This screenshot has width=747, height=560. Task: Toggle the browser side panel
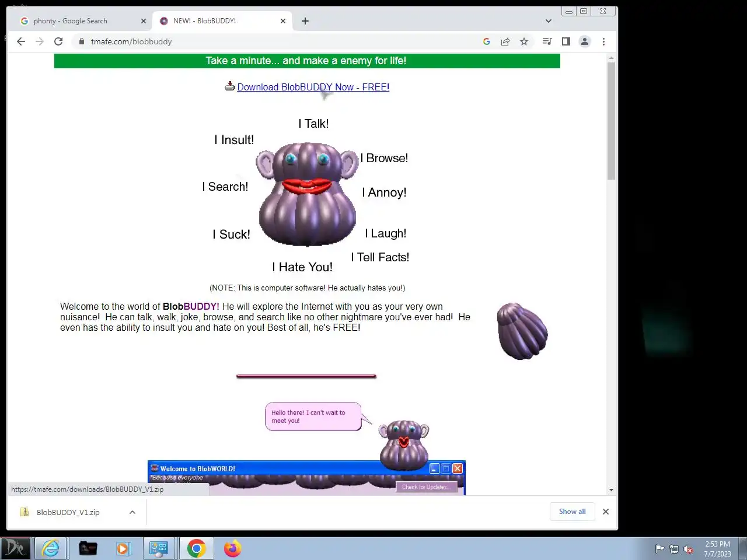[566, 41]
